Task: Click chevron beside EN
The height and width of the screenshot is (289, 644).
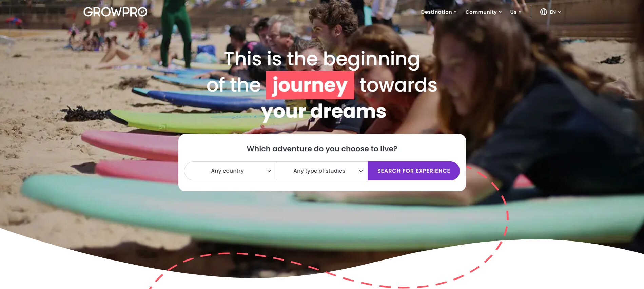Action: (560, 12)
